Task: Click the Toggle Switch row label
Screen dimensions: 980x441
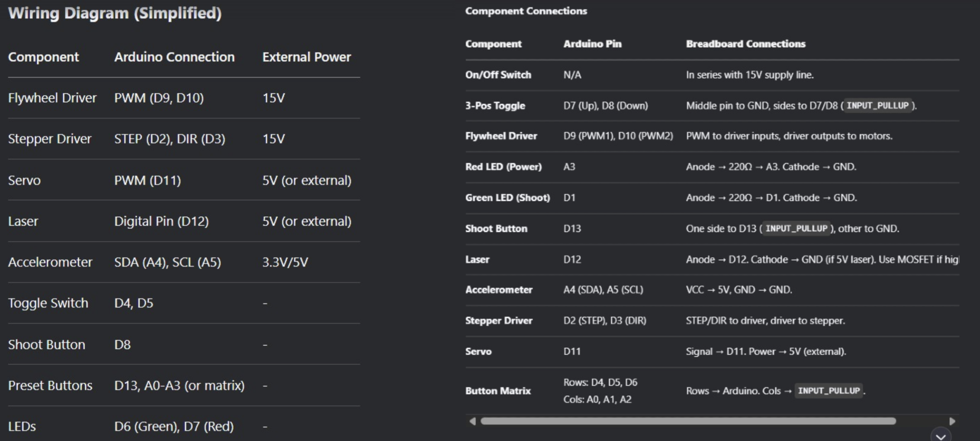Action: [48, 303]
